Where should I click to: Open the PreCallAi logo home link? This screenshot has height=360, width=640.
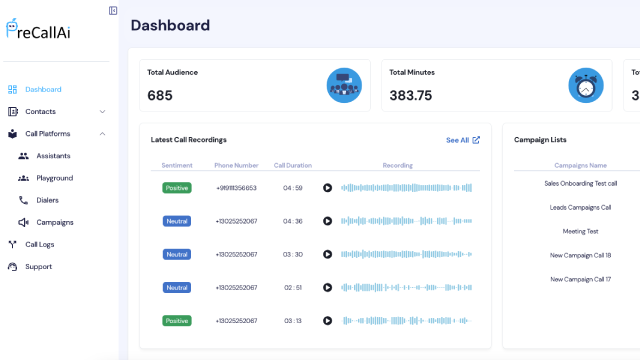pyautogui.click(x=38, y=29)
